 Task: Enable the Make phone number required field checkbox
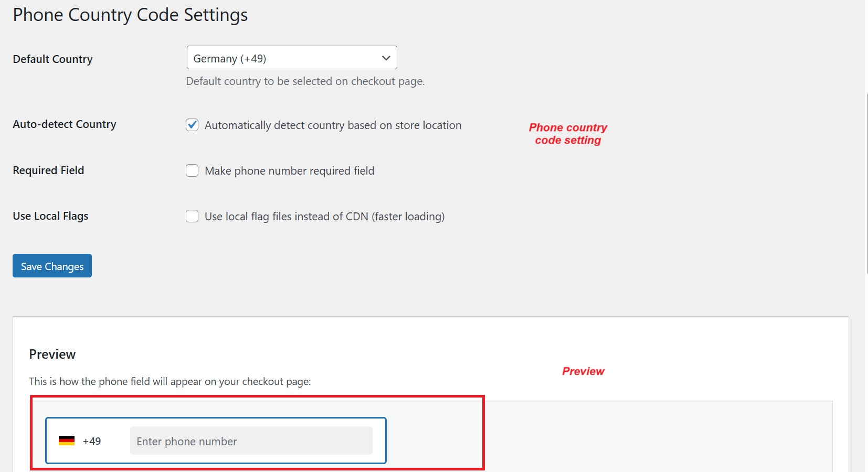[x=192, y=170]
